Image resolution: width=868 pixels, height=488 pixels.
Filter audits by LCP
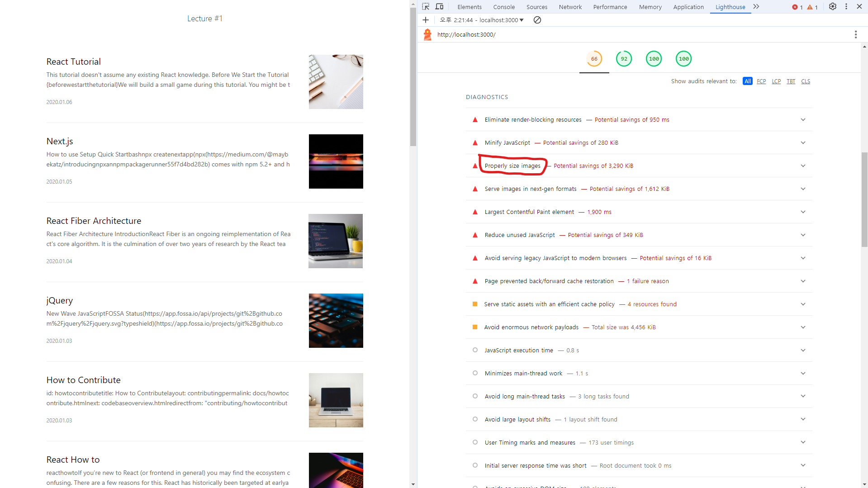click(777, 81)
